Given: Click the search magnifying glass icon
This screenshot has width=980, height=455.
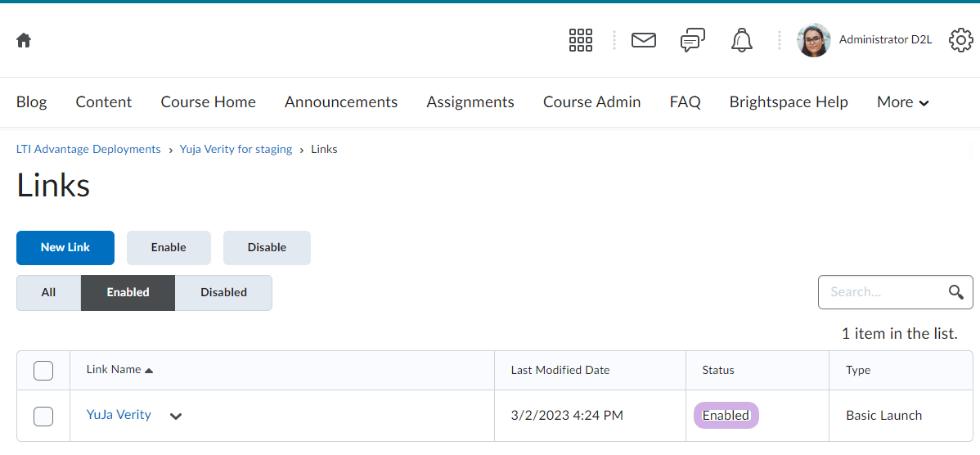Looking at the screenshot, I should 955,292.
